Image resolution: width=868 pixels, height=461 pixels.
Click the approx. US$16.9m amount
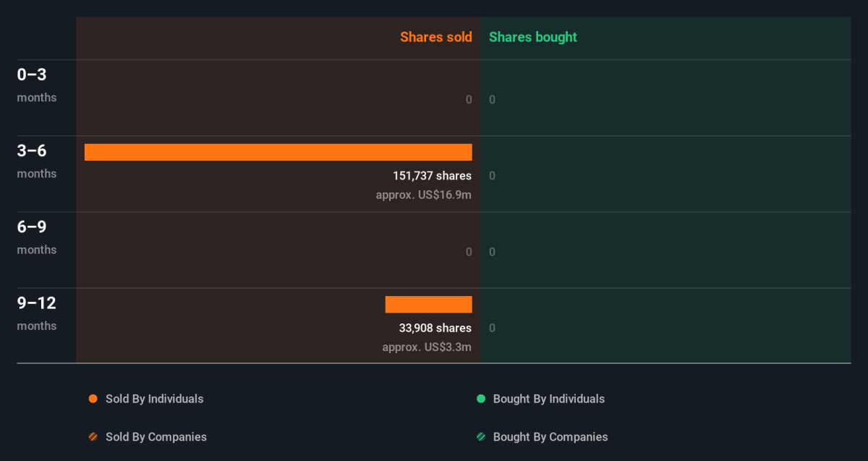click(x=423, y=195)
